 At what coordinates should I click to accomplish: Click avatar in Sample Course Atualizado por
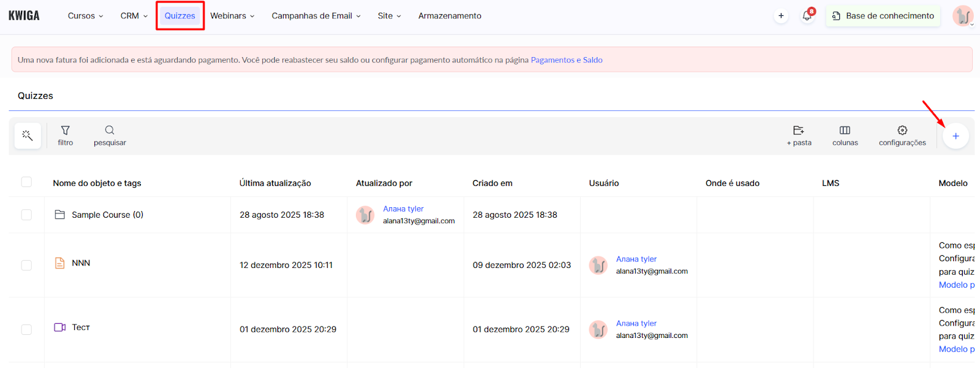point(366,215)
